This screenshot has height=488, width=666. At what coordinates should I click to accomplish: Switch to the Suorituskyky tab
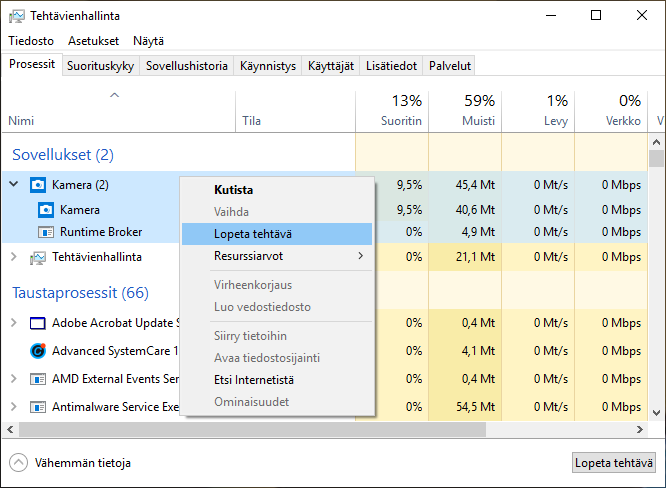pyautogui.click(x=101, y=66)
